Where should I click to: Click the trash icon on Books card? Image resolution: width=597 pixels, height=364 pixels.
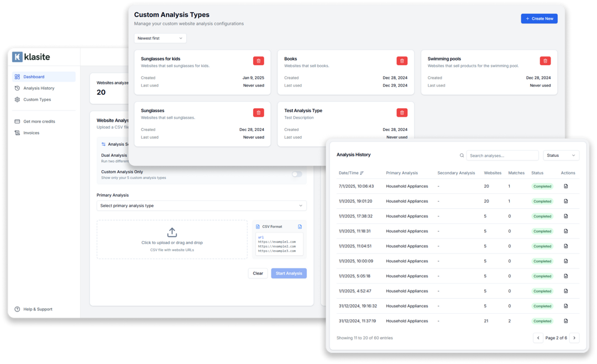click(x=402, y=61)
